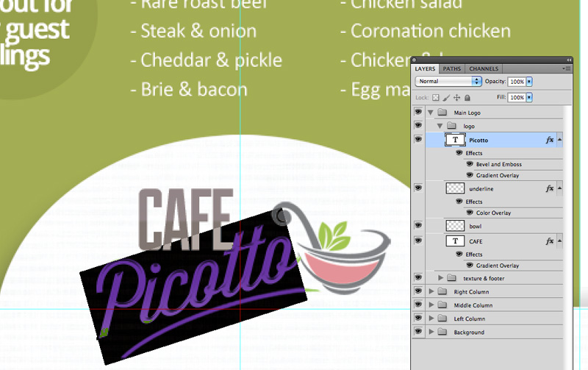Click the Fill 100% input field
This screenshot has height=370, width=588.
tap(517, 98)
